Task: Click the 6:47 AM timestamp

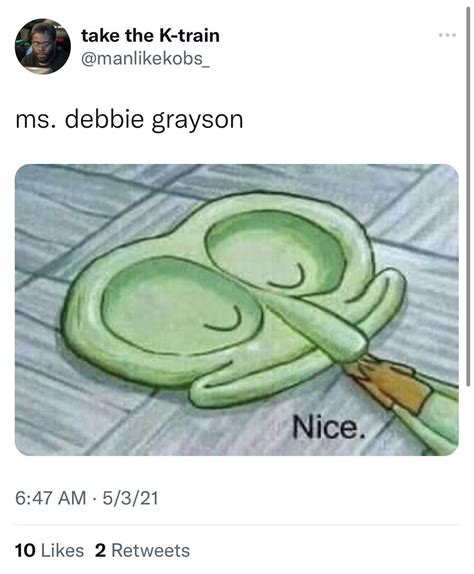Action: [51, 498]
